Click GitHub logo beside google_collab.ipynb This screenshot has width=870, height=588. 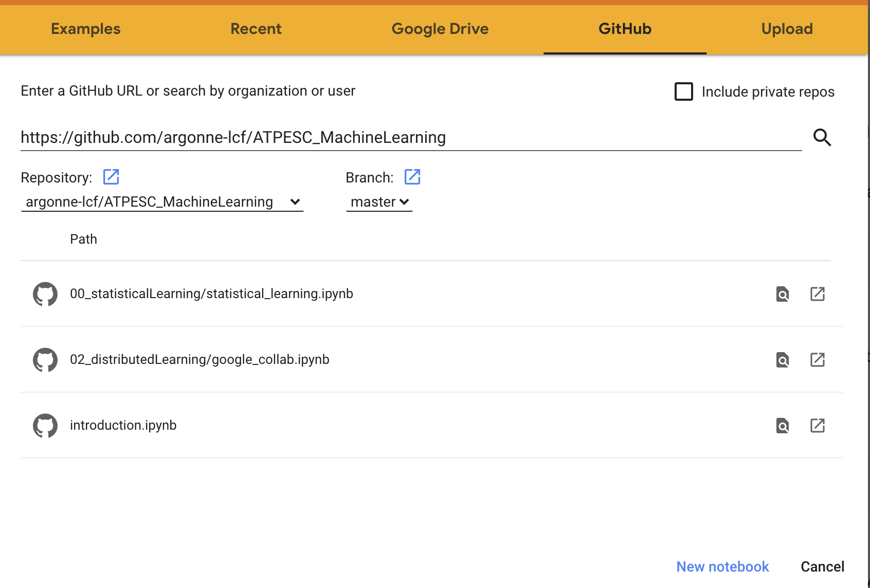point(45,360)
